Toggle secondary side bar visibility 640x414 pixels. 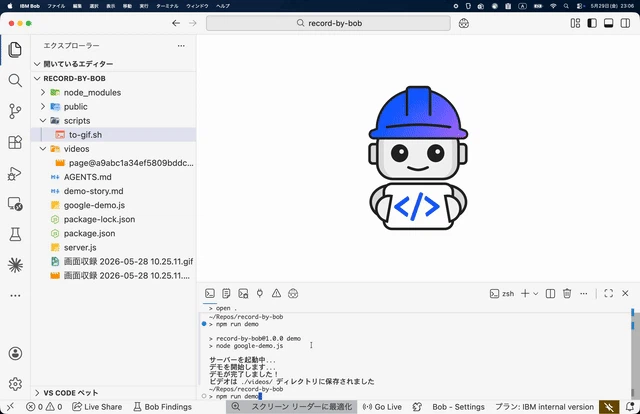click(x=625, y=23)
